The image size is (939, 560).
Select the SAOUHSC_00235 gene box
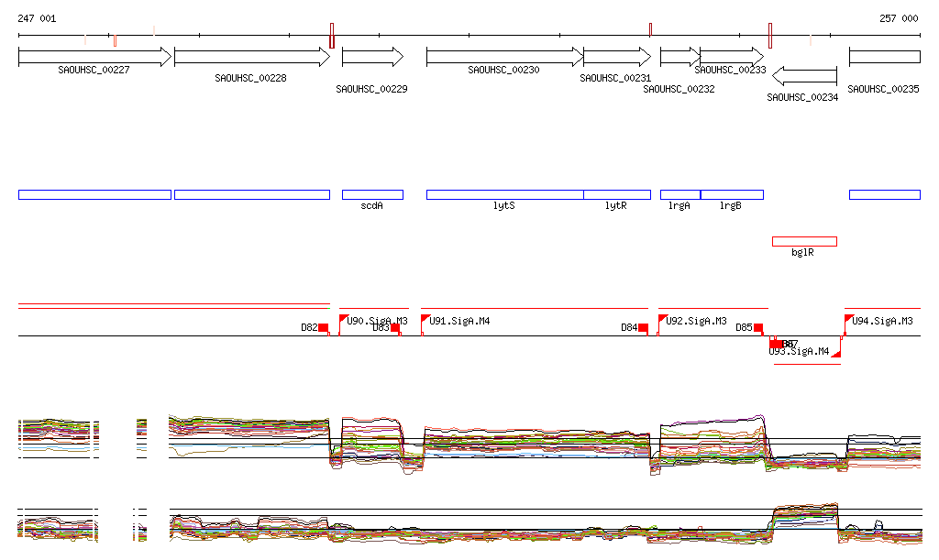coord(885,57)
